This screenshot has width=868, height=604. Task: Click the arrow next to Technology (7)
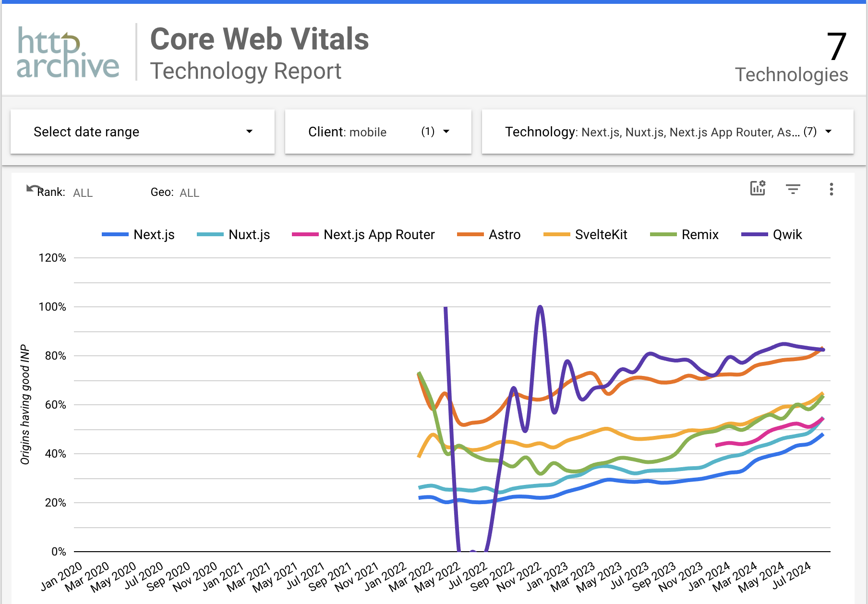(828, 132)
